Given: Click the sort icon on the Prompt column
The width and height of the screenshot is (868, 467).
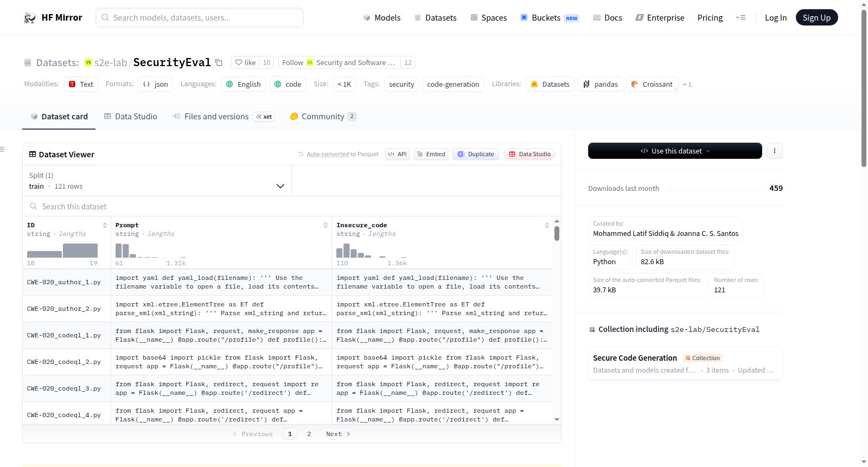Looking at the screenshot, I should point(325,225).
